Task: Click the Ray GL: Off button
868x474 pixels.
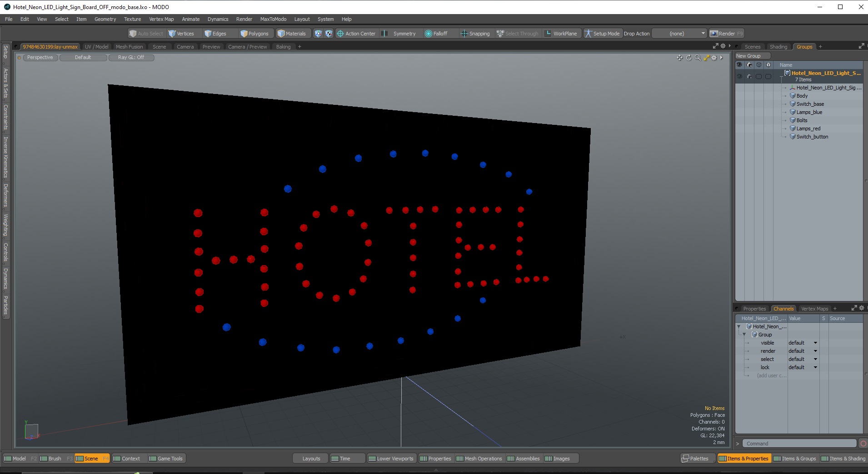Action: pyautogui.click(x=131, y=58)
